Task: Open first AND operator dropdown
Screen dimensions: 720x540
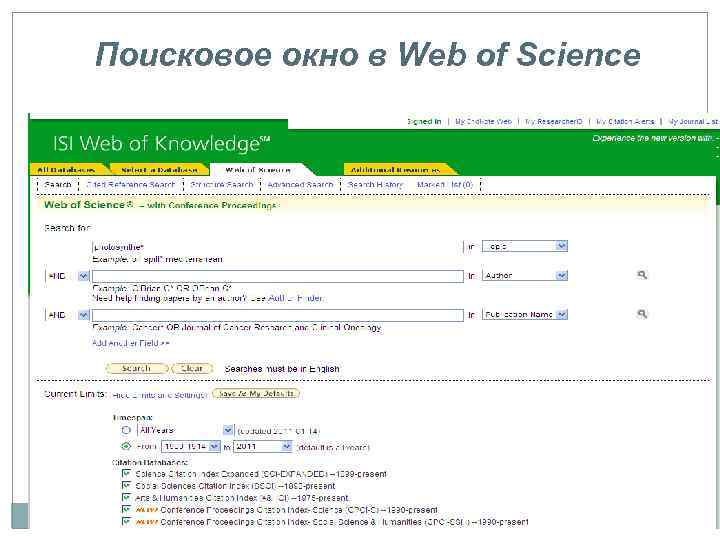Action: (68, 276)
